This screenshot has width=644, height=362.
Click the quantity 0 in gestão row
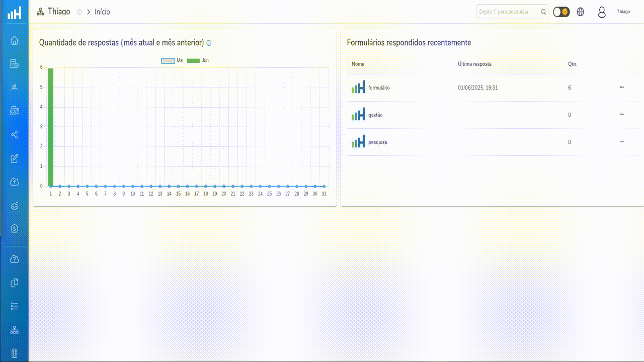click(x=570, y=115)
